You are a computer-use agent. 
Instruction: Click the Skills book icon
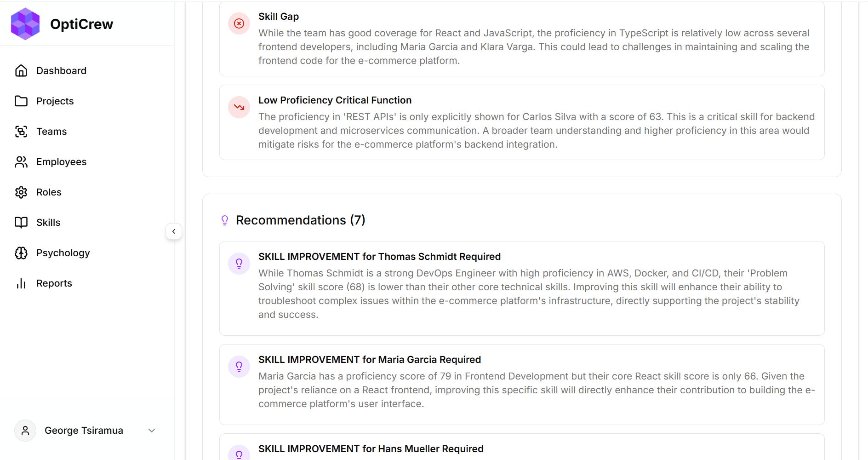21,222
